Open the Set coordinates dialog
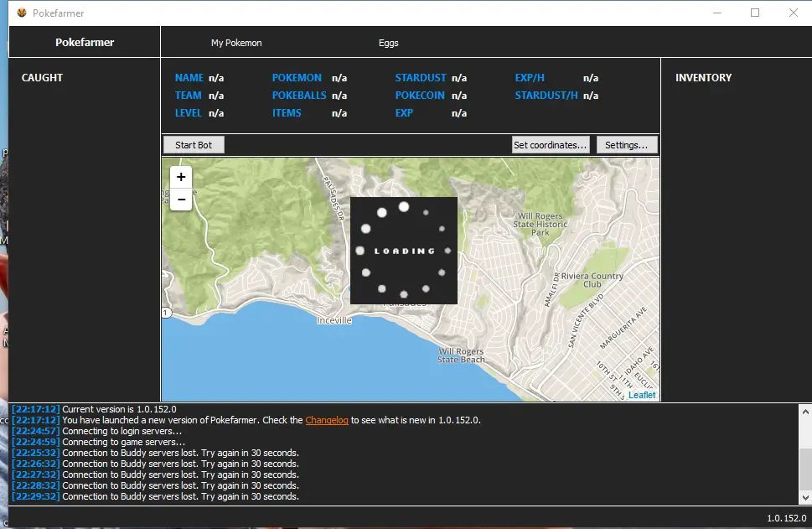Image resolution: width=812 pixels, height=529 pixels. [551, 145]
